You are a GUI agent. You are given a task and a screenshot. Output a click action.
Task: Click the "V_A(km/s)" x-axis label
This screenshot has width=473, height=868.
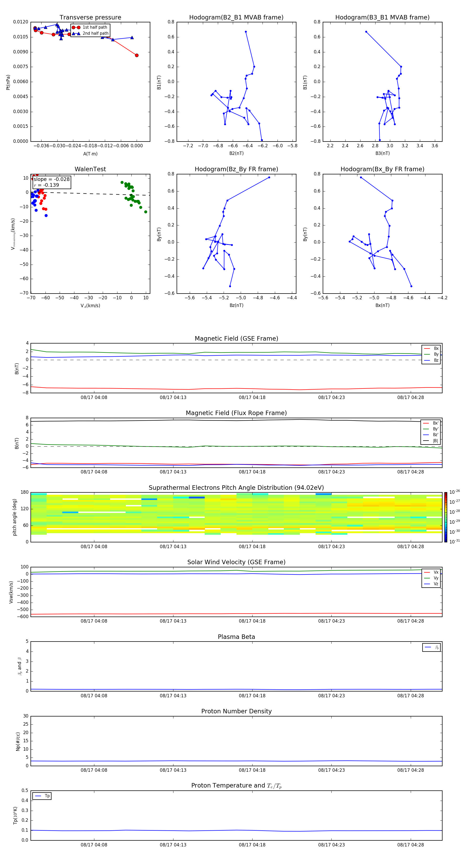90,306
